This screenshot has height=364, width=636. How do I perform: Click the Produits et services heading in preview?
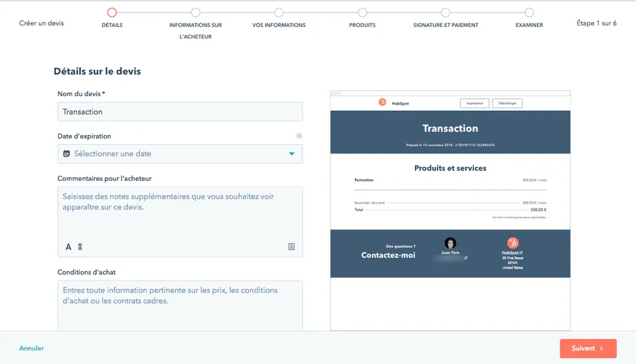(x=450, y=168)
